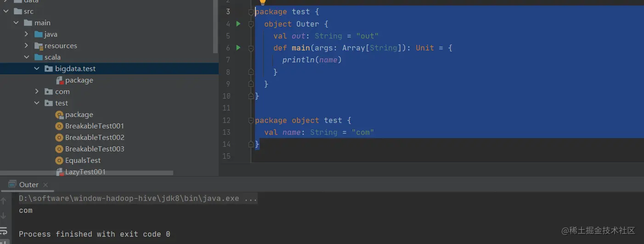644x244 pixels.
Task: Click the 'com' output line in console
Action: [26, 211]
